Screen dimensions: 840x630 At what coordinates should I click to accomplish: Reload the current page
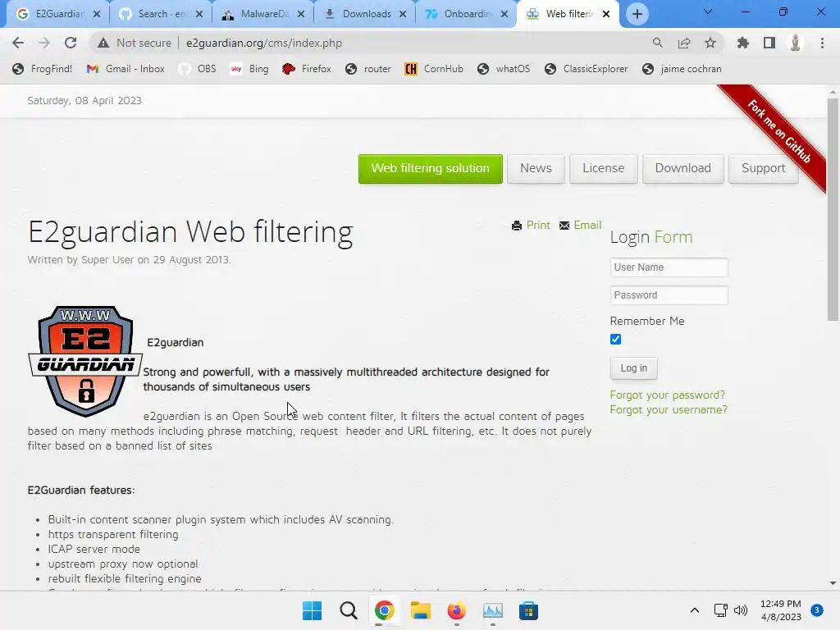click(71, 43)
